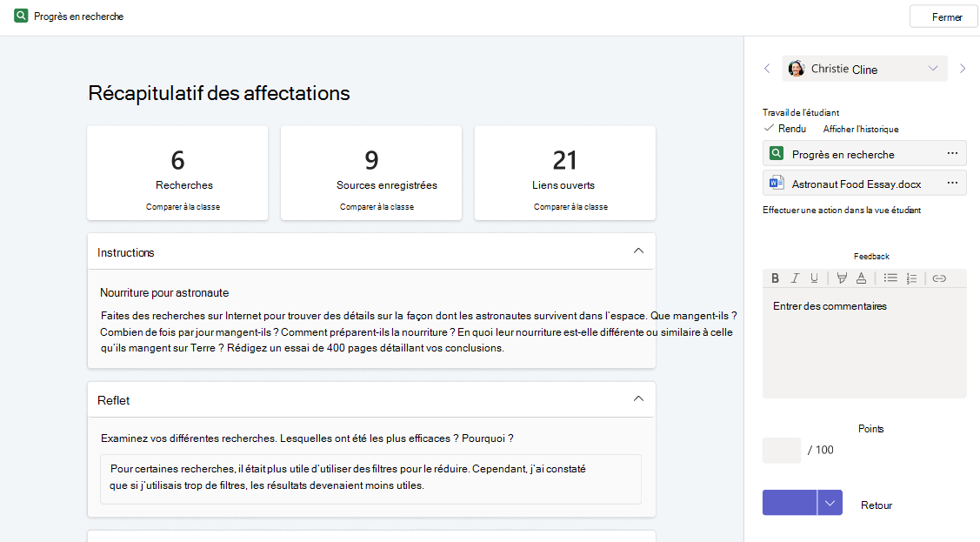Click the Progrès en recherche header icon

click(x=21, y=16)
